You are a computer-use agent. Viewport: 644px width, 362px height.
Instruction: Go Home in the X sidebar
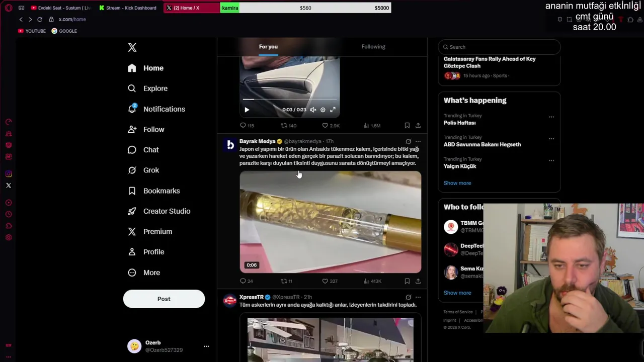click(145, 68)
